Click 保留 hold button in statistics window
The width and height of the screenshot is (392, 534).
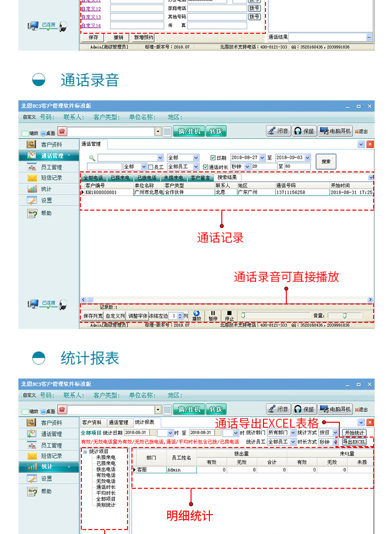pos(304,409)
